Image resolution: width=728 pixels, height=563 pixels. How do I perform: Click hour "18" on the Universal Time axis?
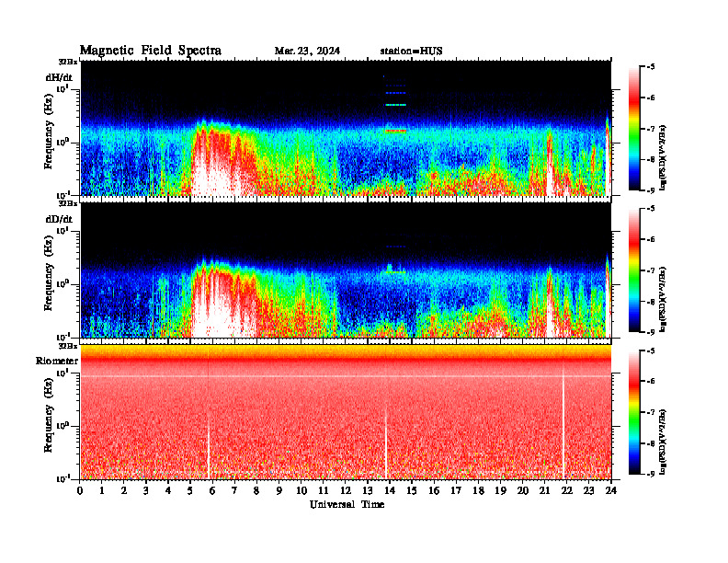tap(478, 490)
